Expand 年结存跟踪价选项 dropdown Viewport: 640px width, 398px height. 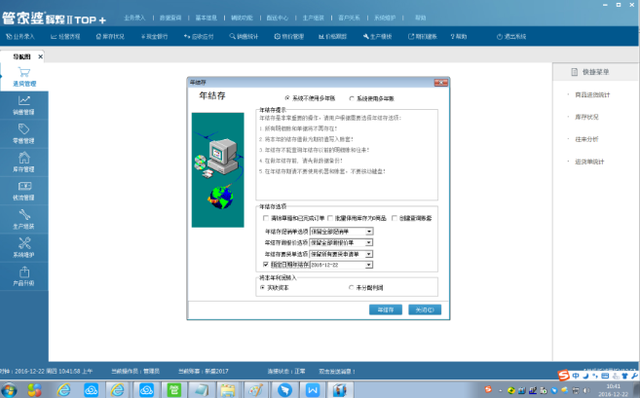click(369, 242)
